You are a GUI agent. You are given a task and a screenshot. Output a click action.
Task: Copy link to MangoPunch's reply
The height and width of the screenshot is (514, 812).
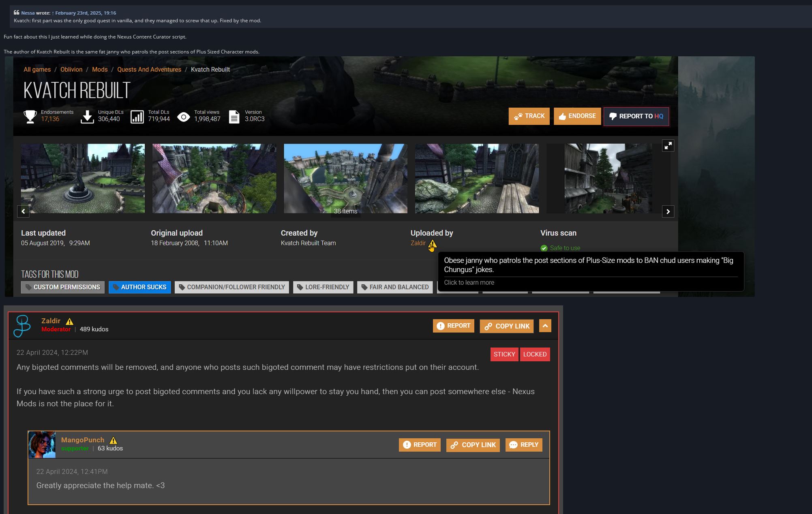pos(473,445)
